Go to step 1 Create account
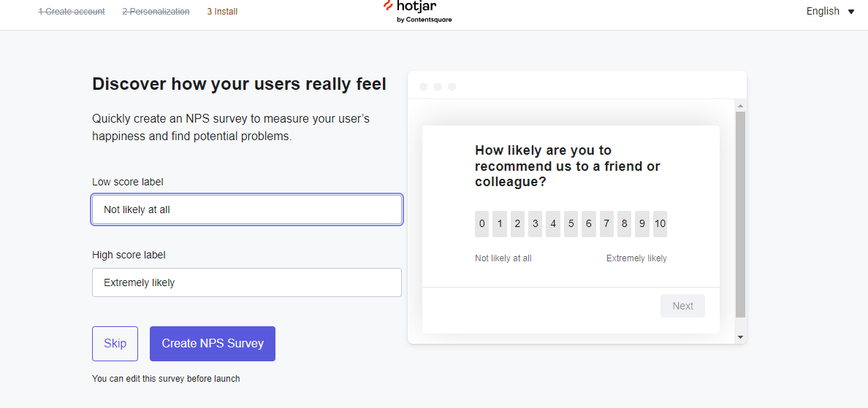The image size is (868, 408). coord(72,11)
